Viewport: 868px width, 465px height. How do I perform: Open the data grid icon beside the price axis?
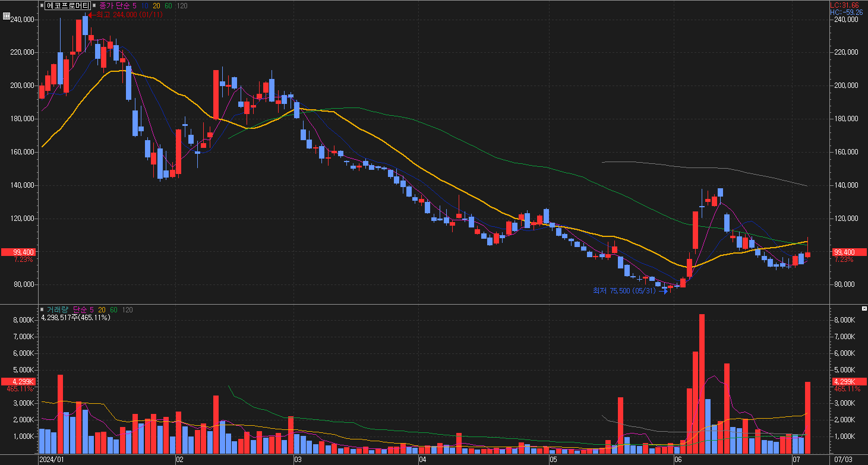(6, 16)
